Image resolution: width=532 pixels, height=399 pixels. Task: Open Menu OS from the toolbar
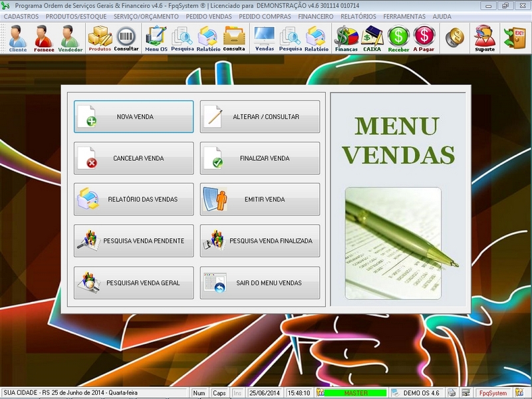click(157, 37)
